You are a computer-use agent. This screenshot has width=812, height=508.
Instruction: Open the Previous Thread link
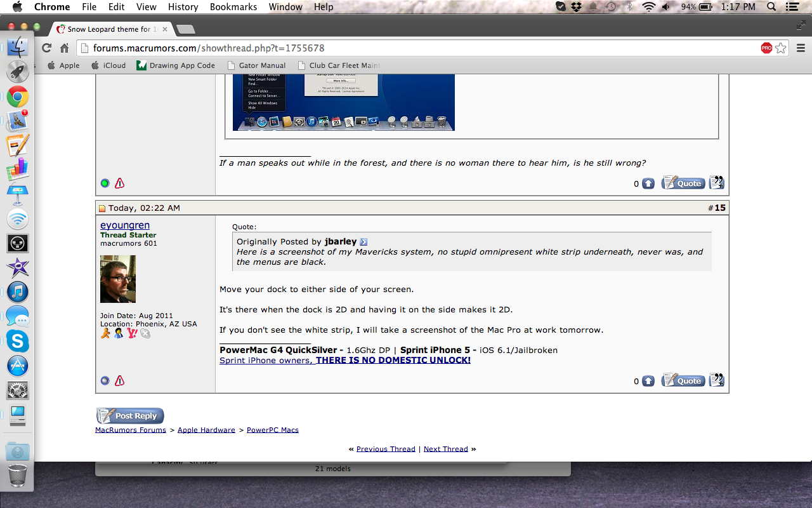click(x=386, y=449)
